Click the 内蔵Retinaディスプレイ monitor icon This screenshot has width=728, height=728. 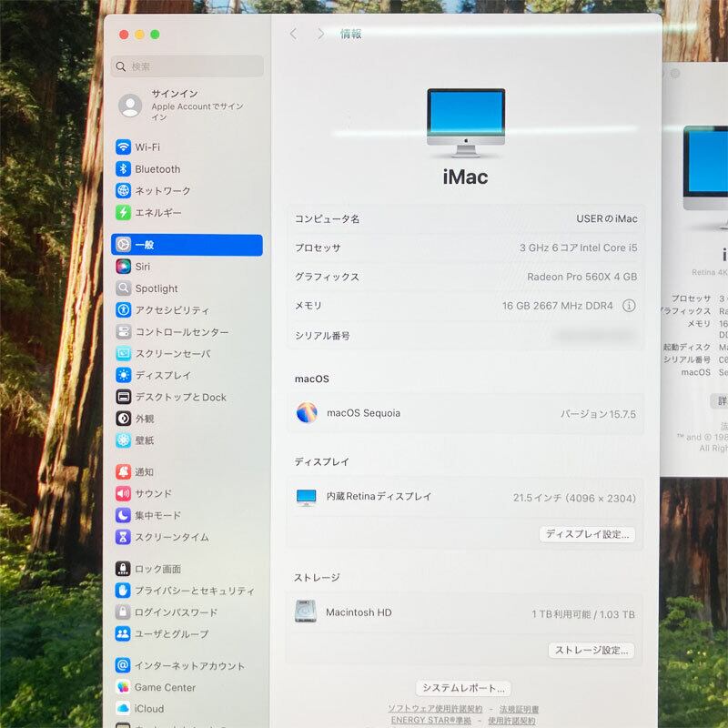point(306,497)
